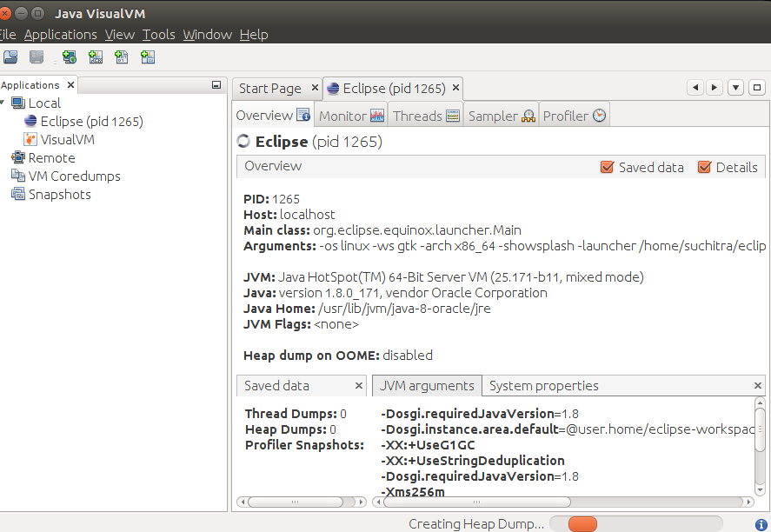Open the Applications menu
This screenshot has height=532, width=771.
61,35
